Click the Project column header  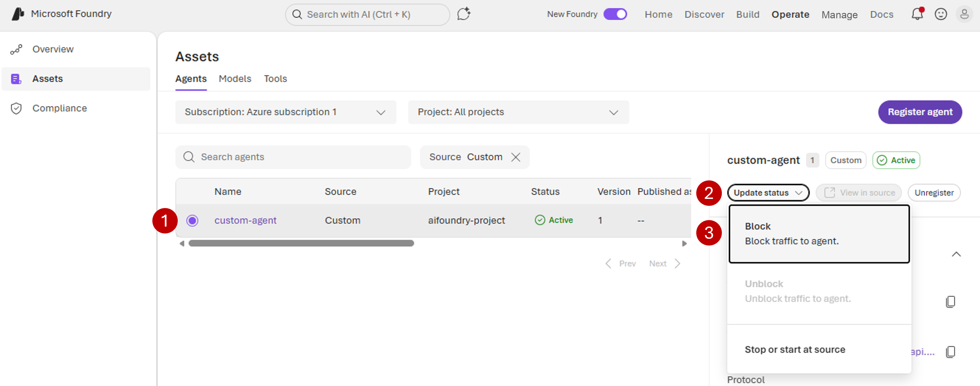[444, 192]
